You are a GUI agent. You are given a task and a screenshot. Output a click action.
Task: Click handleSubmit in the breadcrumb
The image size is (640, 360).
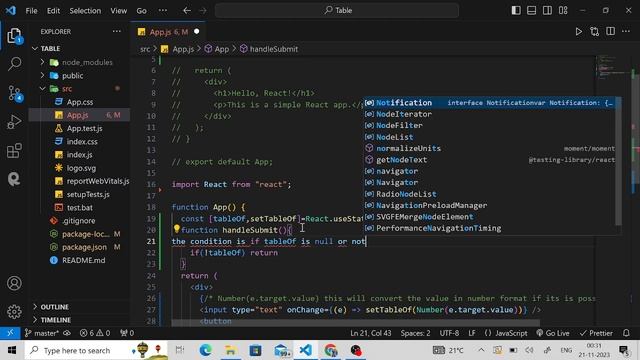click(273, 49)
